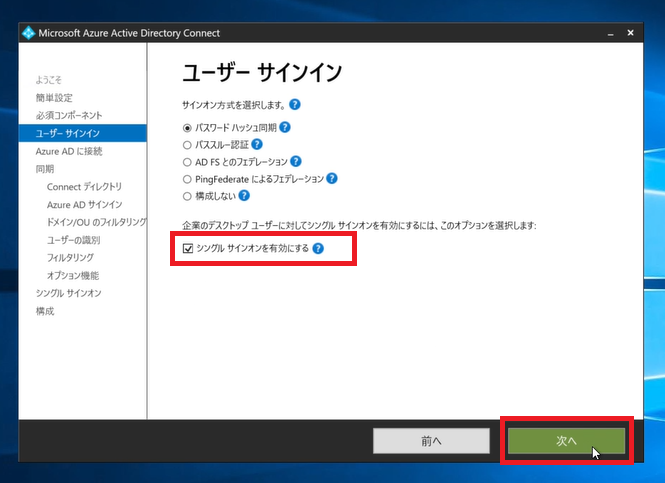Open help icon beside サインオン方式を選択します

pyautogui.click(x=295, y=104)
